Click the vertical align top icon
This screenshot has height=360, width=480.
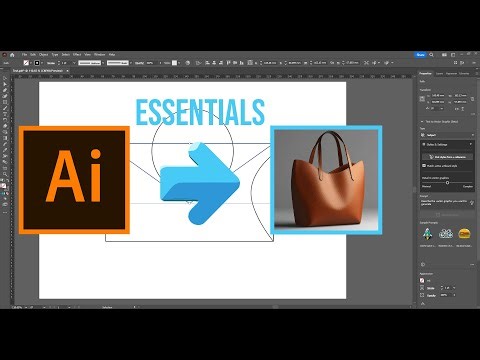[x=229, y=63]
